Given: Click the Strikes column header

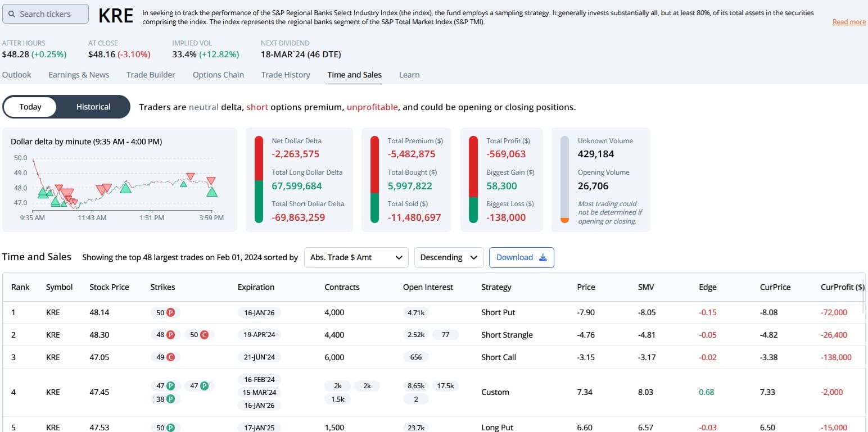Looking at the screenshot, I should pos(162,287).
